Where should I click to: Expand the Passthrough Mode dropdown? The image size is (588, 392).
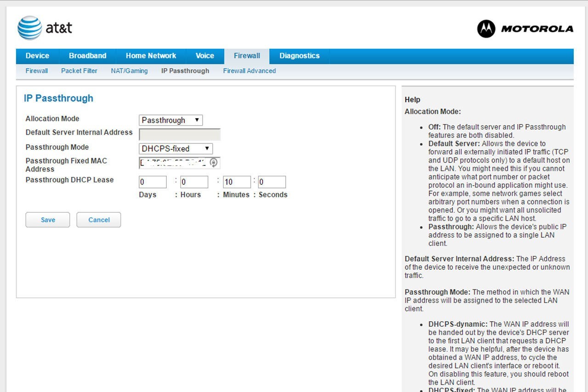pyautogui.click(x=175, y=148)
